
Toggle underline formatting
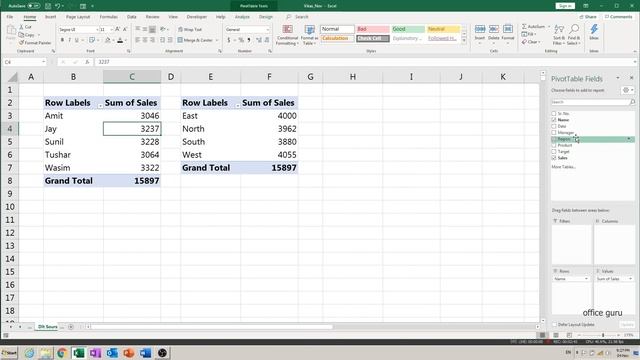click(76, 40)
